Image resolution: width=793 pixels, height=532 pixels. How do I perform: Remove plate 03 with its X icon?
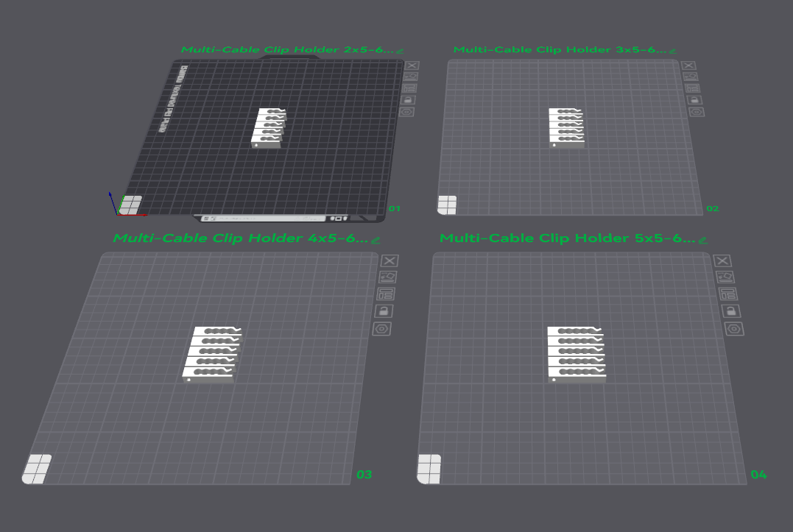[x=390, y=260]
